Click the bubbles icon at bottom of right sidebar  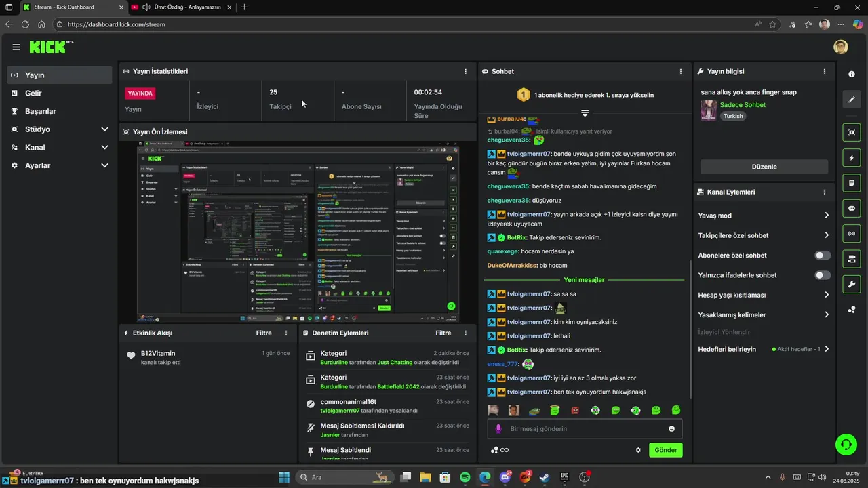(x=852, y=310)
